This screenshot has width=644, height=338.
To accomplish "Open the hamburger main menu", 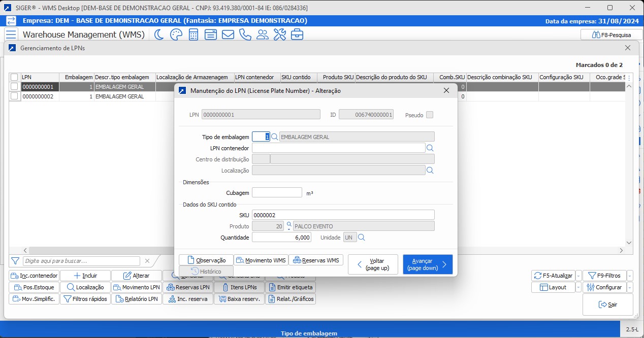I will point(11,35).
